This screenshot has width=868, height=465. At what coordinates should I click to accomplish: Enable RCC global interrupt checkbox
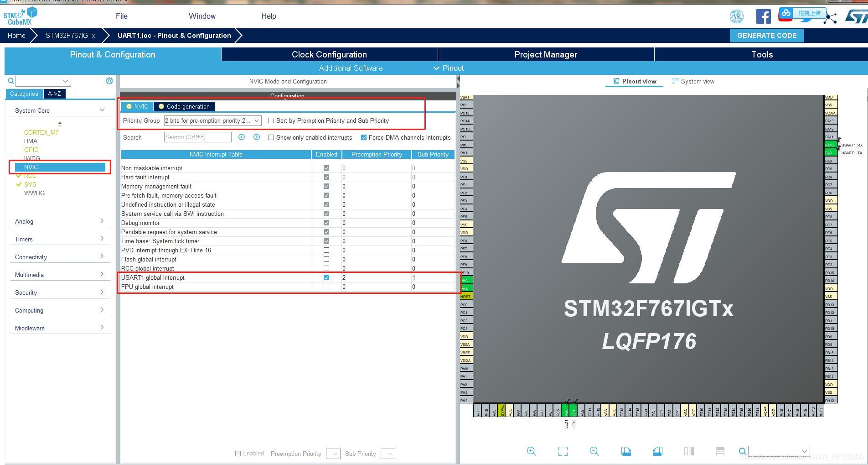pyautogui.click(x=326, y=268)
